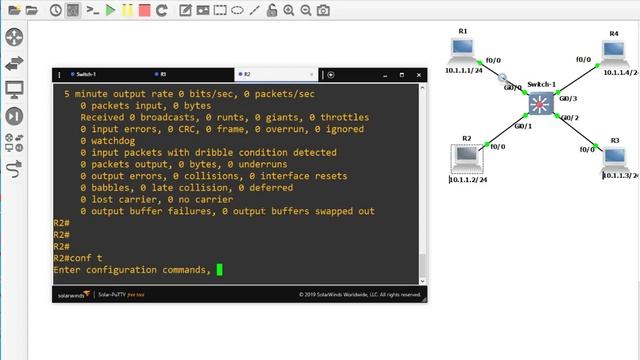
Task: Start all nodes green play button
Action: point(110,10)
